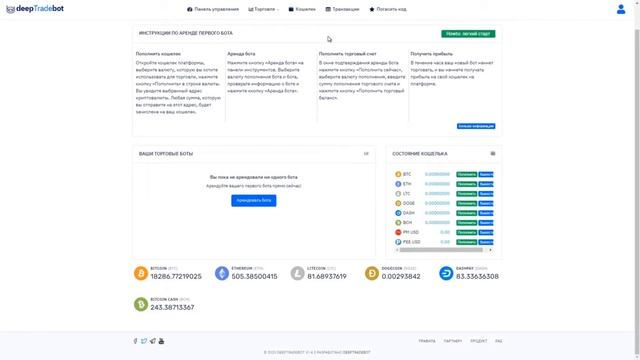Screen dimensions: 640x360
Task: Click the Инструкции по аренде первого бота heading
Action: (x=186, y=33)
